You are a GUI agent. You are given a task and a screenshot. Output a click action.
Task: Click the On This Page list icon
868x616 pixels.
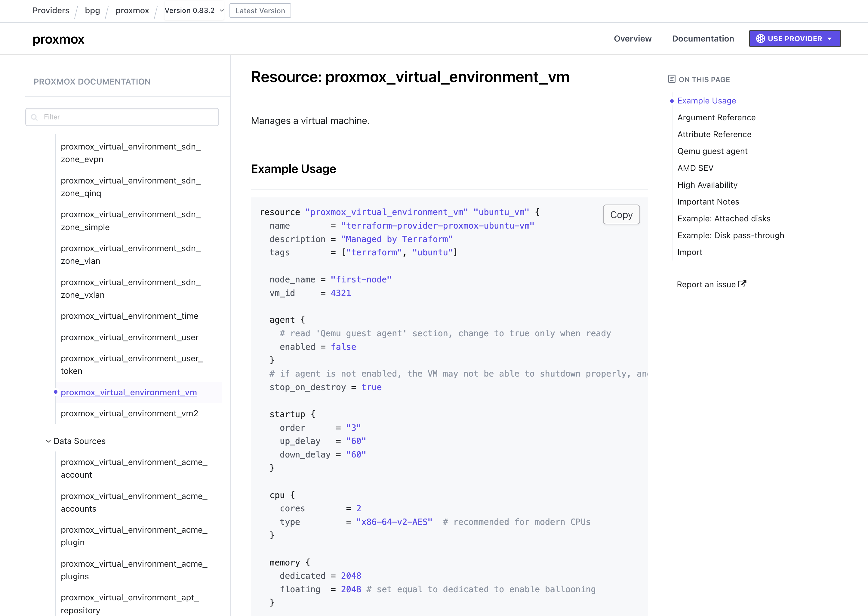(x=672, y=79)
